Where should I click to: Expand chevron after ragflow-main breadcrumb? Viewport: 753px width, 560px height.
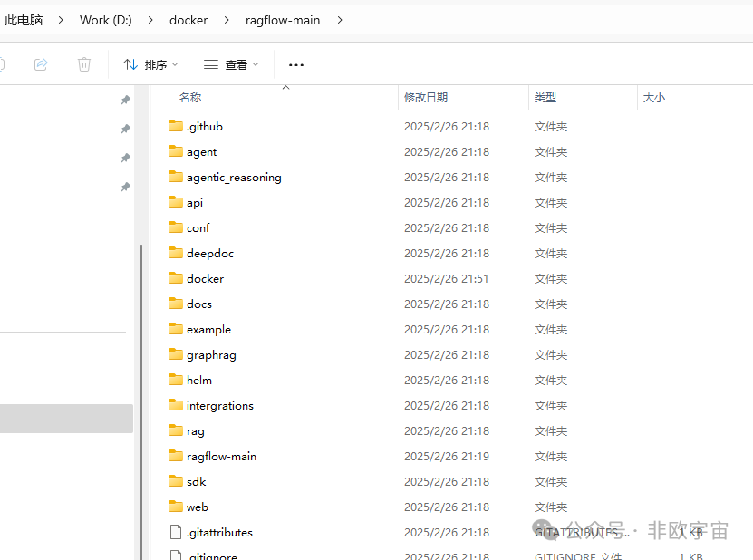pyautogui.click(x=340, y=20)
